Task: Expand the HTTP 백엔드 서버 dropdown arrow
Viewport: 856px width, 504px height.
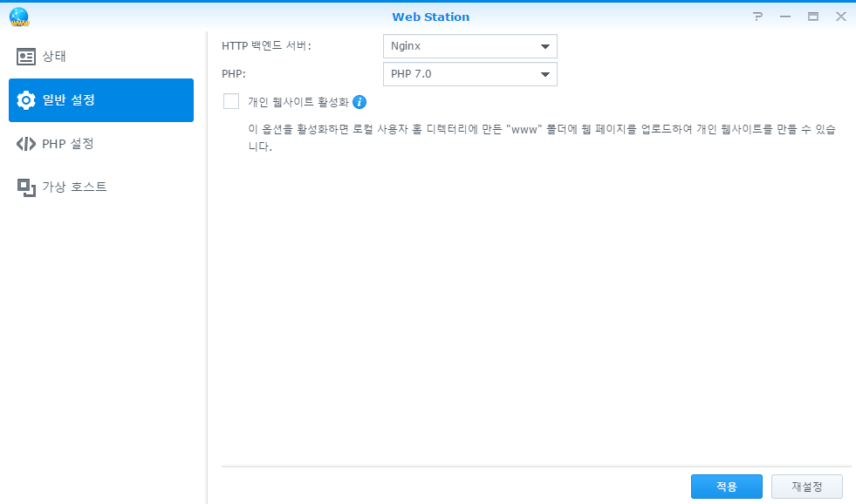Action: [545, 46]
